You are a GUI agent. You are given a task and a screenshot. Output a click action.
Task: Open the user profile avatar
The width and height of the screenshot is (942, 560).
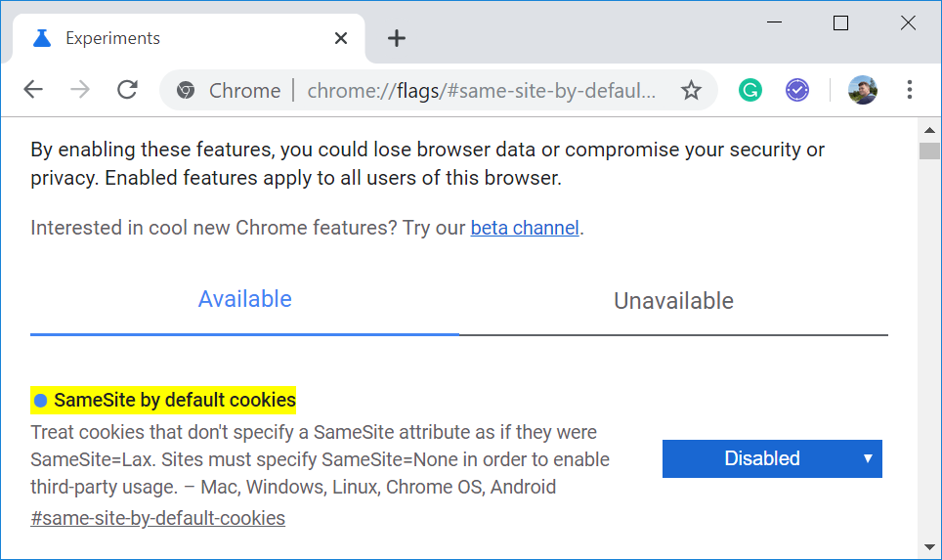tap(862, 91)
